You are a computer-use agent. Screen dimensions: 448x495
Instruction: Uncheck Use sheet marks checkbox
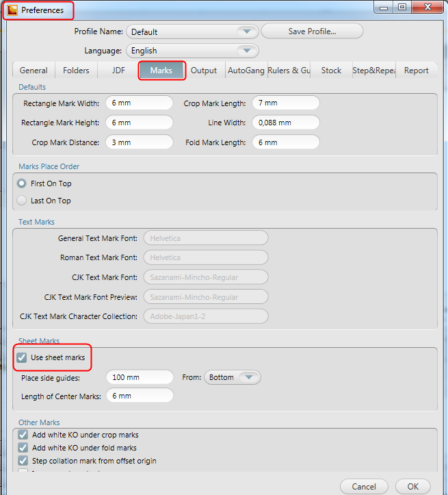coord(22,357)
